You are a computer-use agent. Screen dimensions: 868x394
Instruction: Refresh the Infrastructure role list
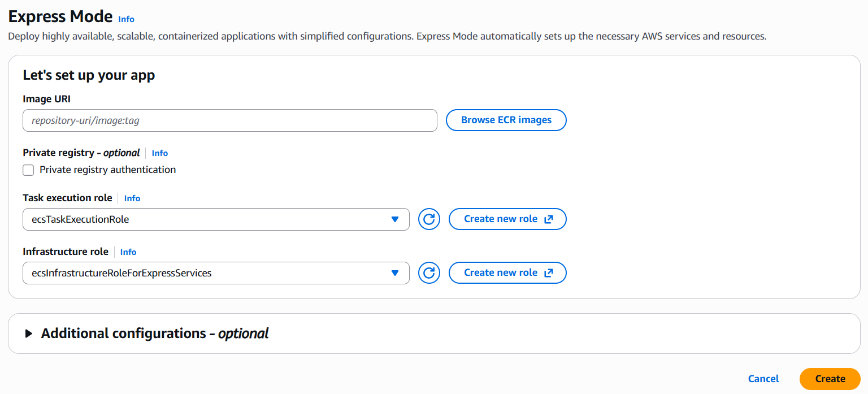[x=429, y=273]
